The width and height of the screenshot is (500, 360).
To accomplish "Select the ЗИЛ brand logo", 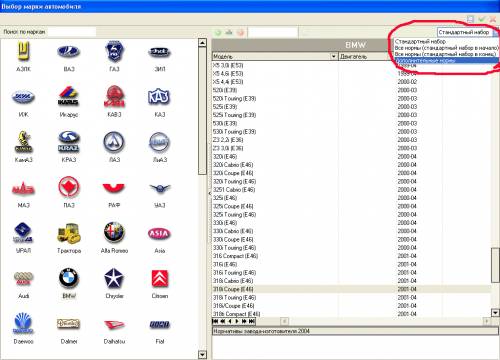I will tap(159, 52).
